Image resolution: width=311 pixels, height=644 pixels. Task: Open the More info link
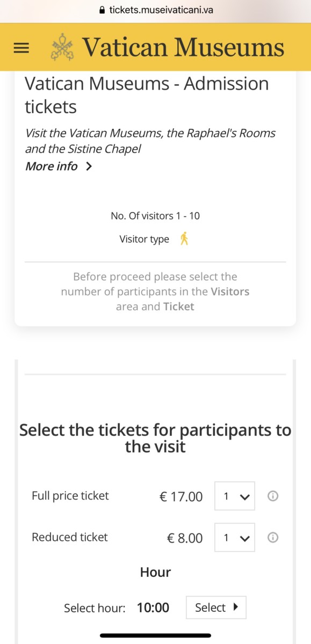pyautogui.click(x=52, y=166)
